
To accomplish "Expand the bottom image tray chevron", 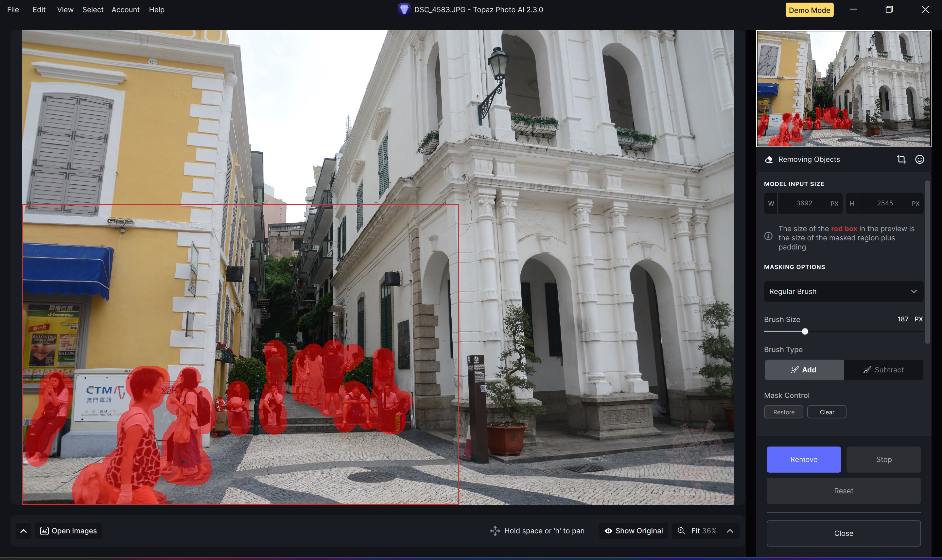I will [24, 531].
